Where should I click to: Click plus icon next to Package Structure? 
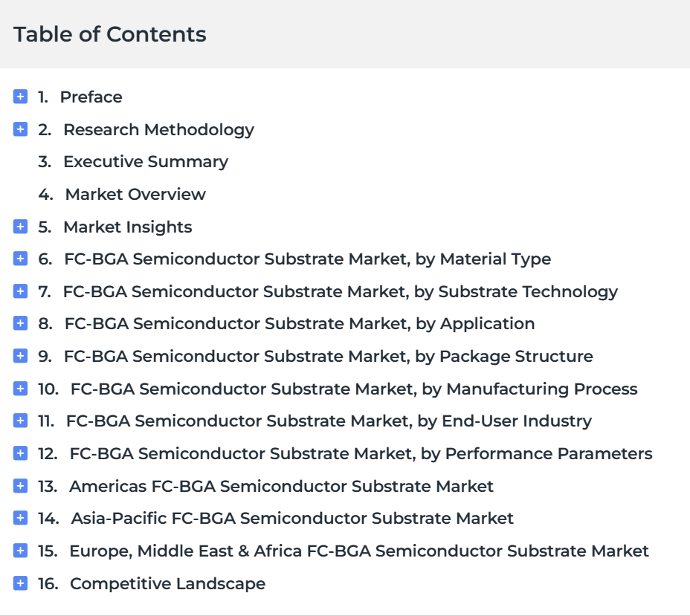pyautogui.click(x=20, y=356)
